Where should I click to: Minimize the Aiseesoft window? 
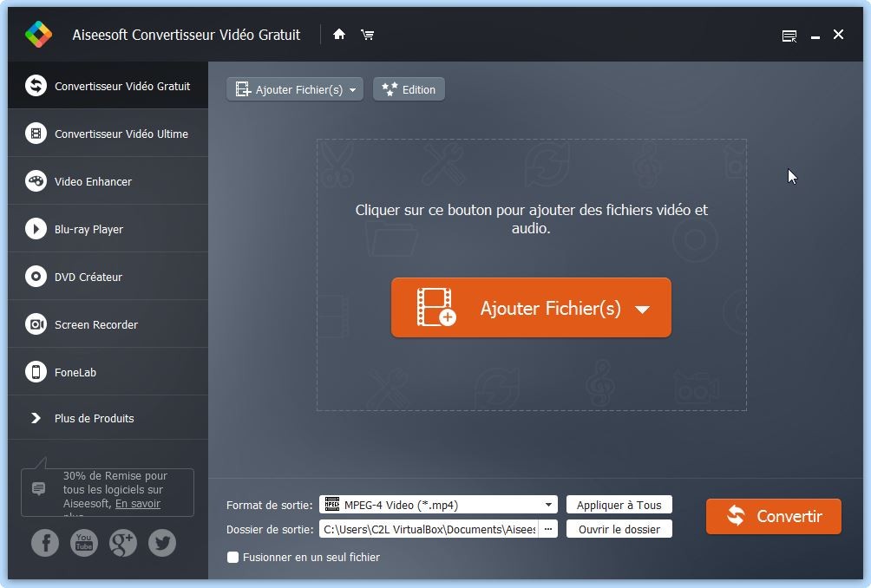[x=815, y=37]
